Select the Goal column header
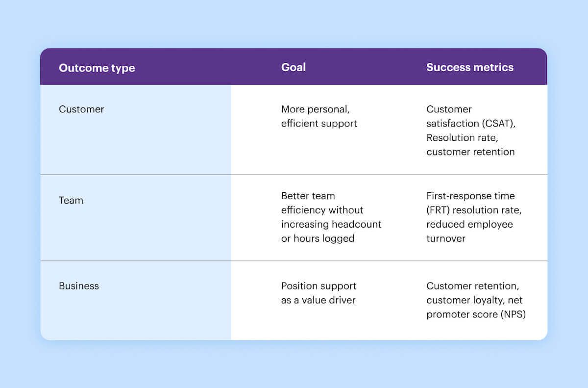This screenshot has width=588, height=388. coord(293,67)
